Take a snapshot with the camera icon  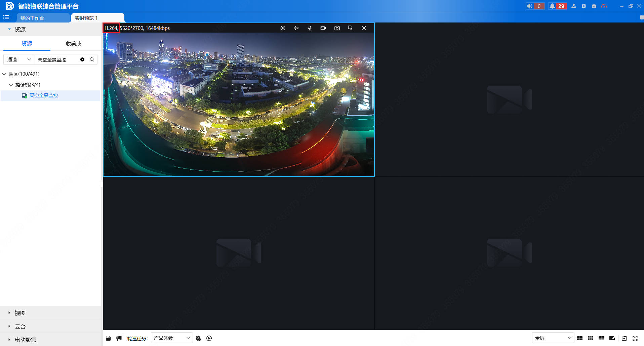[x=337, y=28]
